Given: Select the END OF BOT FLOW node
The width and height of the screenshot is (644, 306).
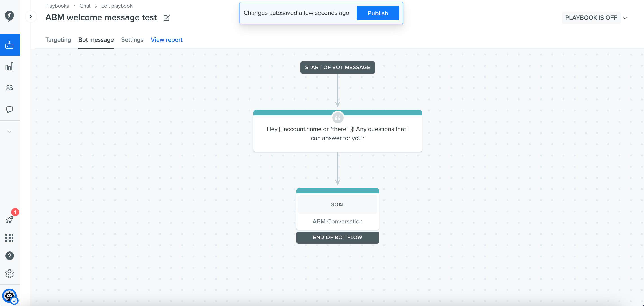Looking at the screenshot, I should [337, 237].
